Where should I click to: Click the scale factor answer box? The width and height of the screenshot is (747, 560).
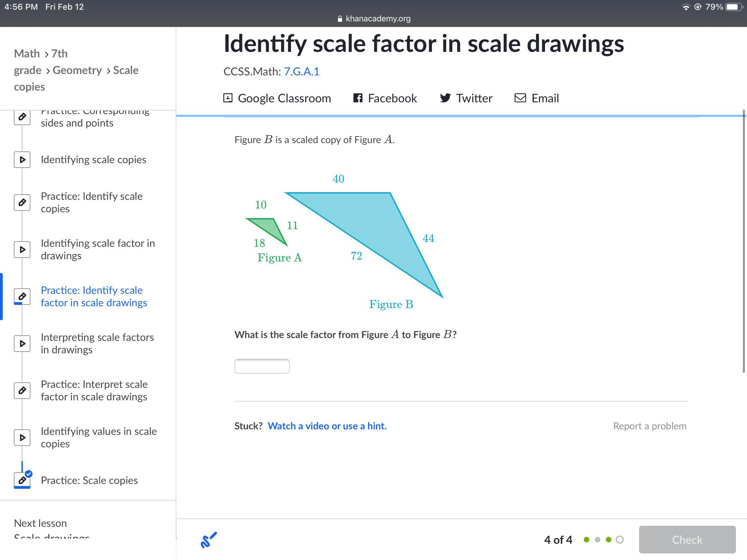[x=262, y=366]
